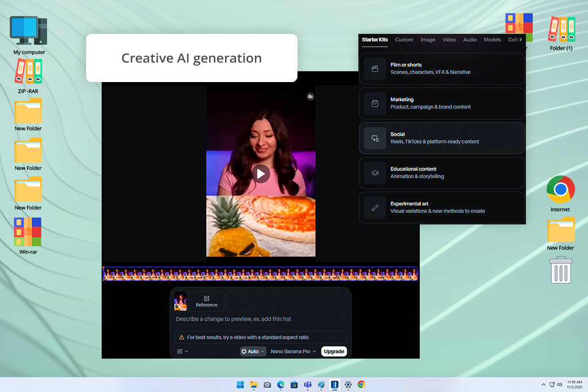Switch to the Video tab
588x392 pixels.
(449, 40)
